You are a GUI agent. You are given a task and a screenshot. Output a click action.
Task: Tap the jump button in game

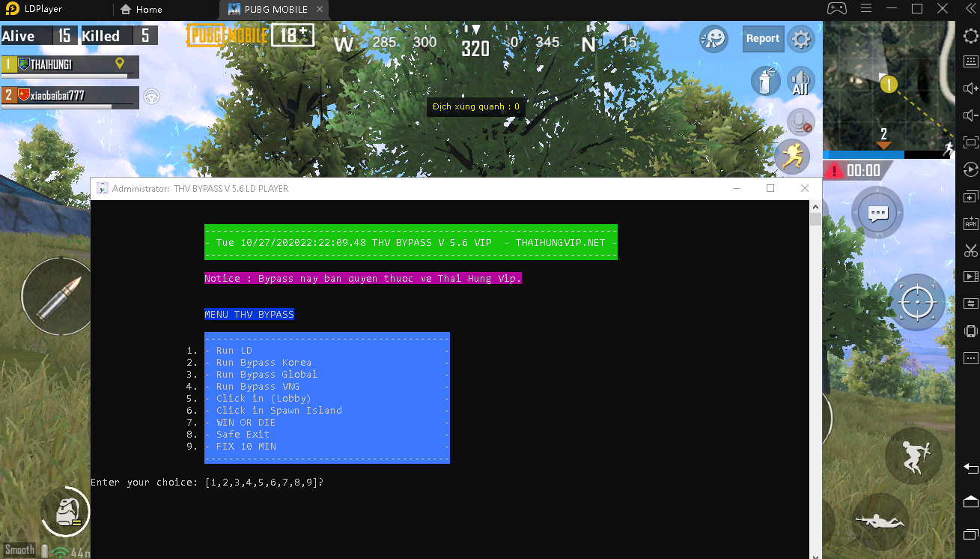pos(916,456)
